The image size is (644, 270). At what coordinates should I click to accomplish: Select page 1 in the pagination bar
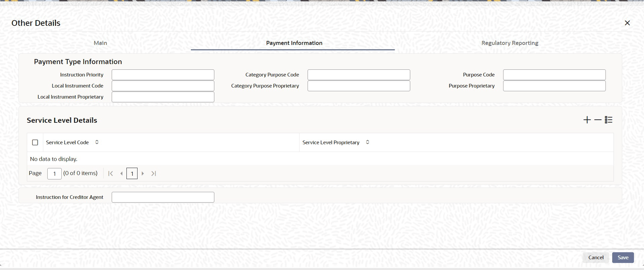pyautogui.click(x=132, y=173)
